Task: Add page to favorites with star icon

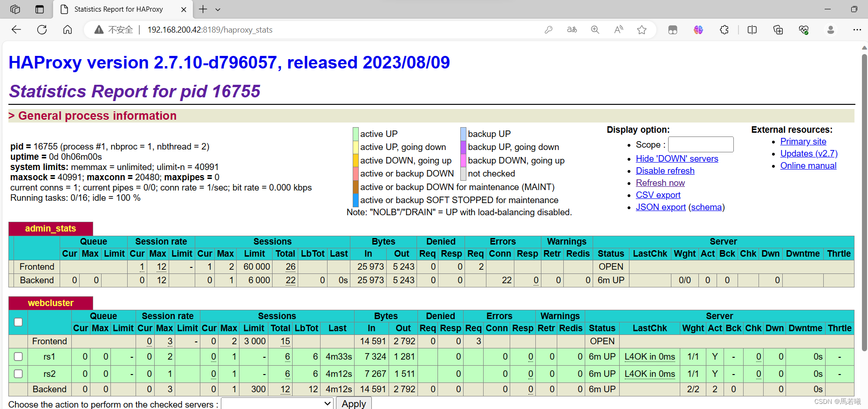Action: click(x=642, y=30)
